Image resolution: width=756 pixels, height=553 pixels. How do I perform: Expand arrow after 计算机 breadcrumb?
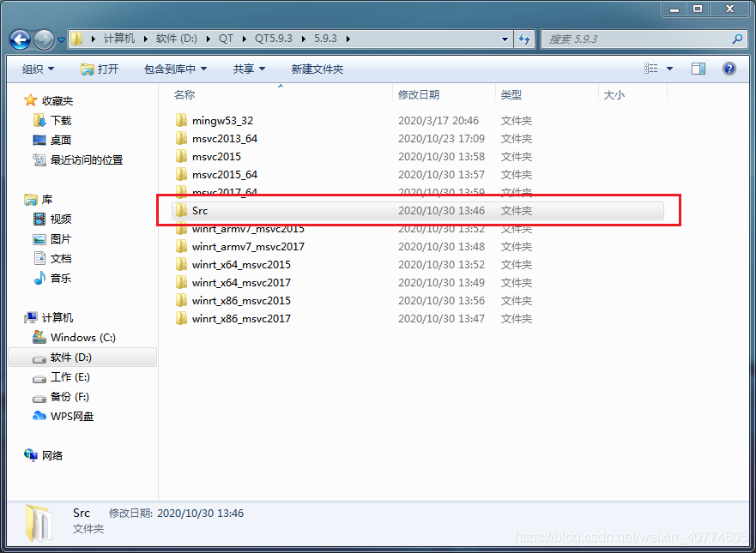click(x=145, y=39)
